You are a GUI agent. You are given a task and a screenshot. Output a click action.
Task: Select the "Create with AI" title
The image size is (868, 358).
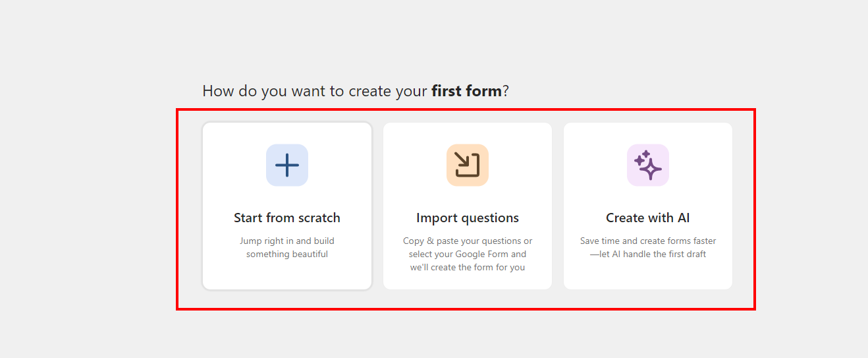pyautogui.click(x=648, y=218)
